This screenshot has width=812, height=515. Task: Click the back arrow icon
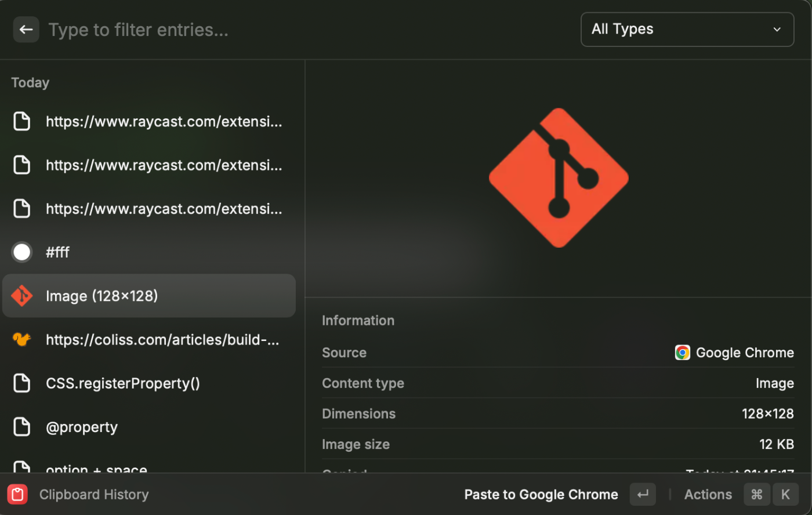tap(26, 30)
